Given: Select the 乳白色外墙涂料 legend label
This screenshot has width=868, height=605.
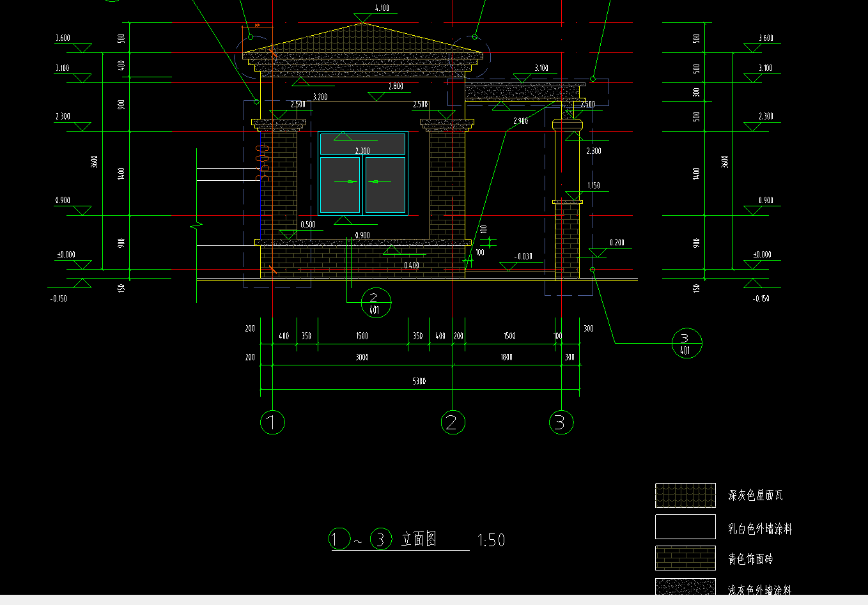Looking at the screenshot, I should point(760,528).
